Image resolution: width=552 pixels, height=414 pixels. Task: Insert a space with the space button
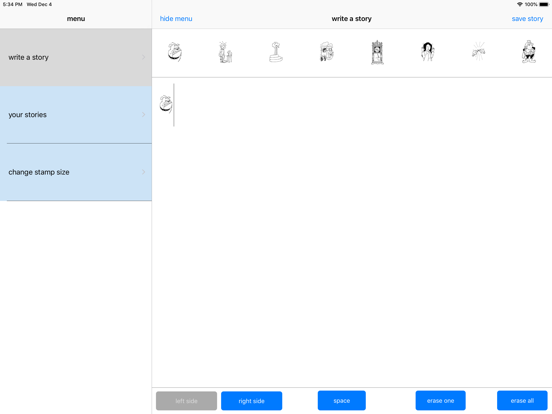coord(341,401)
